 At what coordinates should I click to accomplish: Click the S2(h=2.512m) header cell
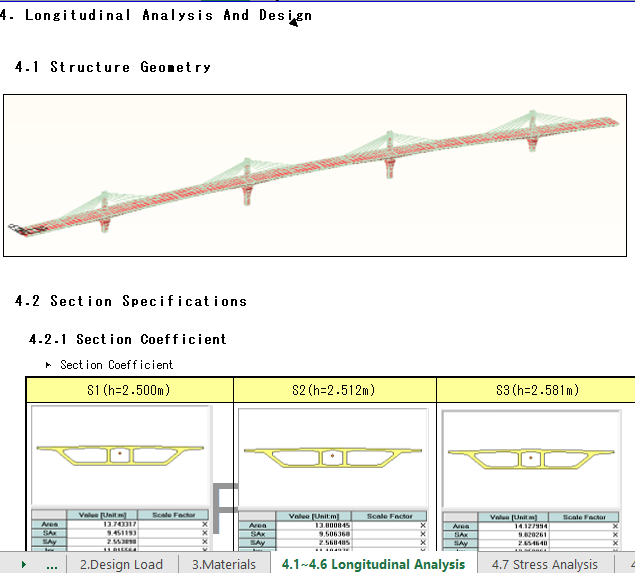coord(334,390)
